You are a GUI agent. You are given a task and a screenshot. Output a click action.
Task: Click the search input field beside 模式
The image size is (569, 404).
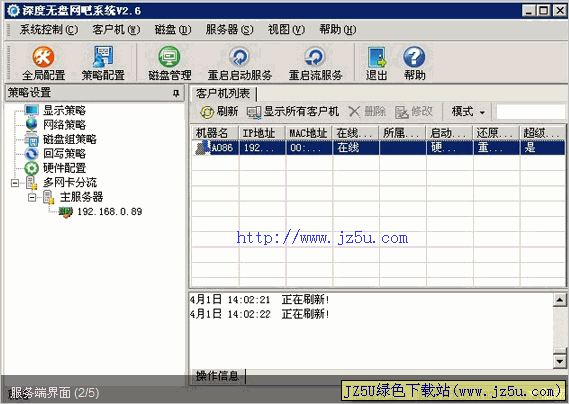tap(531, 111)
